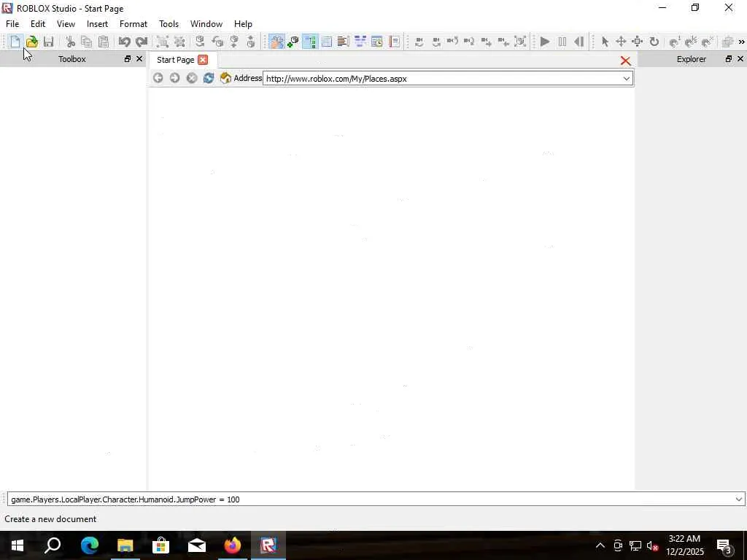This screenshot has height=560, width=747.
Task: Open the Windows Start menu
Action: tap(18, 545)
